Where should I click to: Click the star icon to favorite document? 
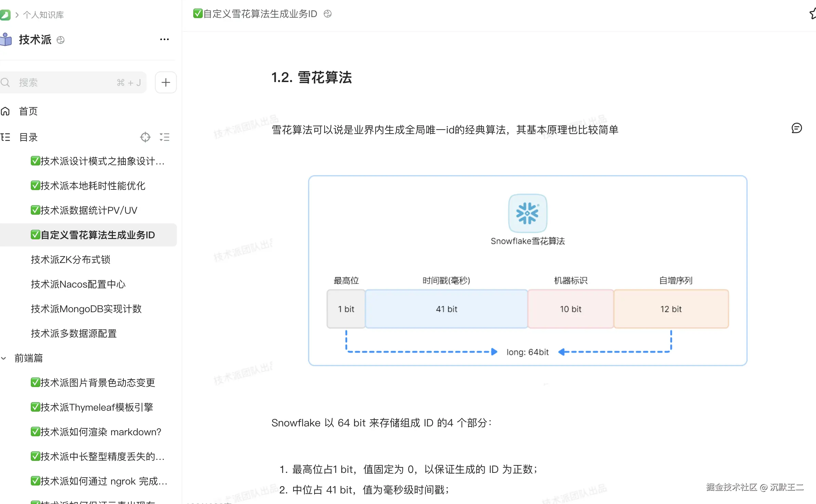(x=813, y=14)
